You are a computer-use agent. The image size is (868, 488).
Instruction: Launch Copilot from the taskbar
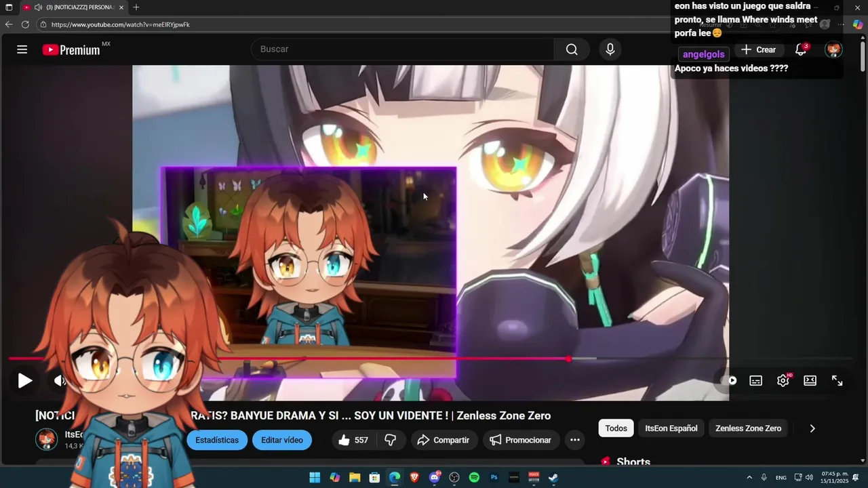coord(334,477)
